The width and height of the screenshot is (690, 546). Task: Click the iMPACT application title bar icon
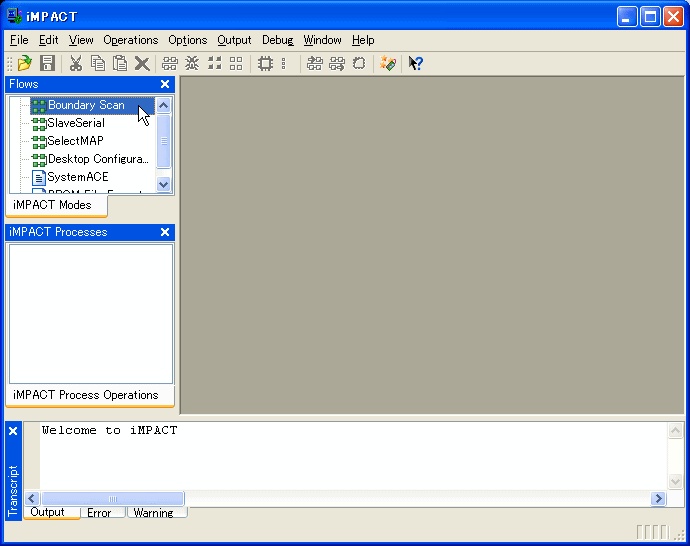pyautogui.click(x=15, y=16)
